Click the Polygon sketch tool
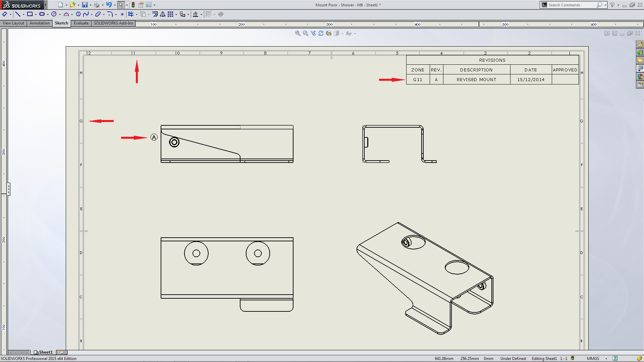The image size is (644, 362). (x=78, y=14)
